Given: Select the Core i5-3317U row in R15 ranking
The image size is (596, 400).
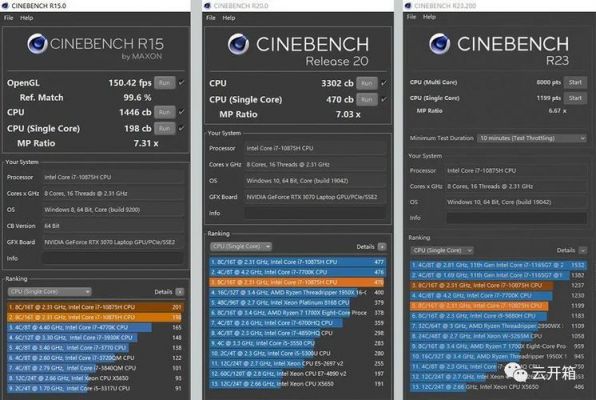Looking at the screenshot, I should pos(95,389).
